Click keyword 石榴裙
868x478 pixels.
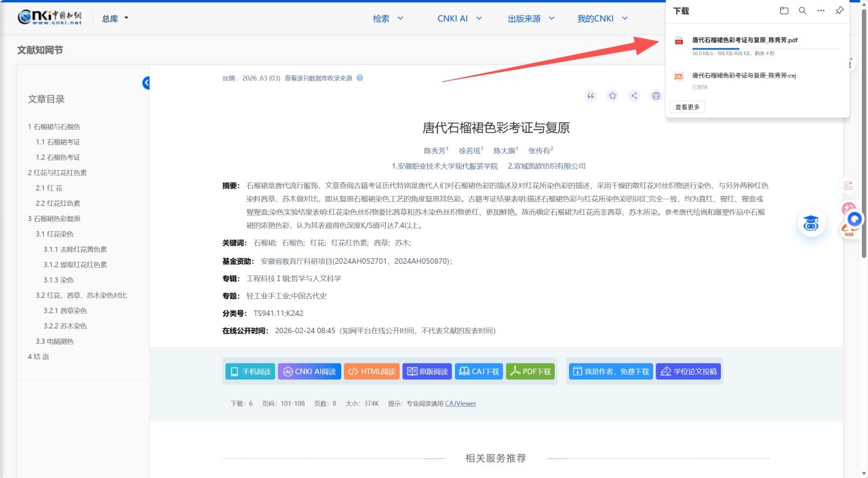tap(264, 243)
